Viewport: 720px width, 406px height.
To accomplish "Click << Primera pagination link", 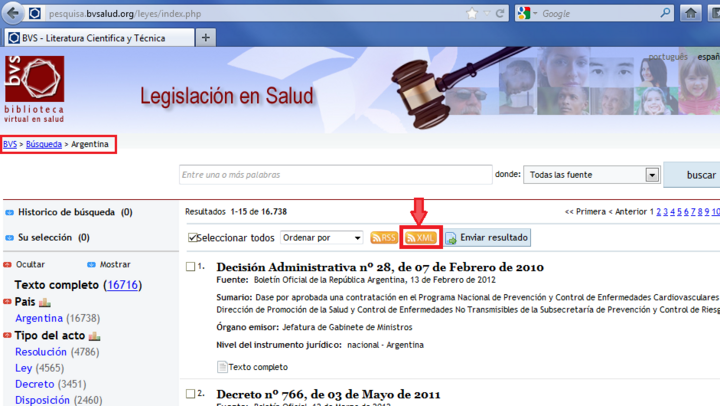I will [585, 212].
